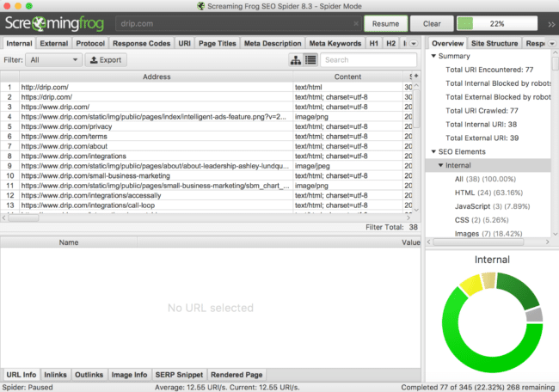559x392 pixels.
Task: Click the overview panel horizontal scrollbar
Action: pos(478,242)
